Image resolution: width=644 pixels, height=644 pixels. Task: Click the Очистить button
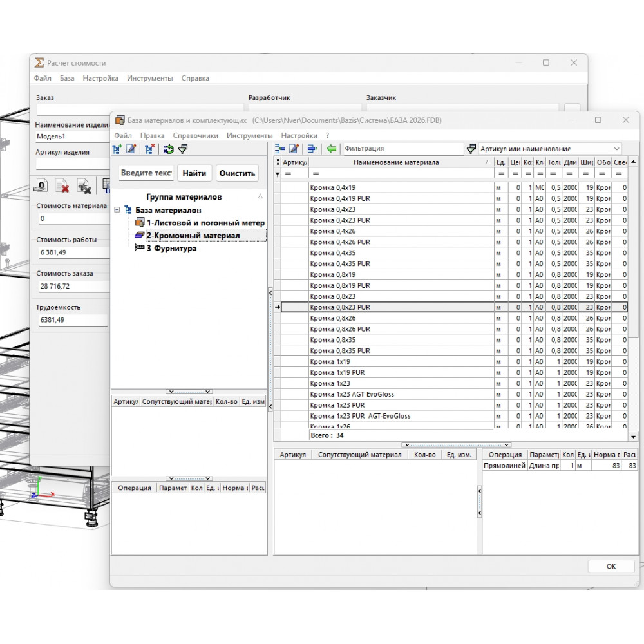click(x=237, y=173)
